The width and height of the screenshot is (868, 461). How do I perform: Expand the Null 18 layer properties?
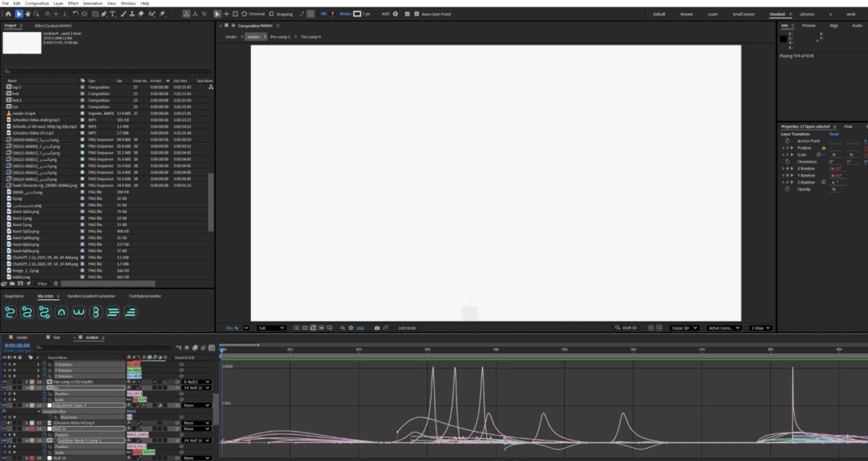point(27,458)
